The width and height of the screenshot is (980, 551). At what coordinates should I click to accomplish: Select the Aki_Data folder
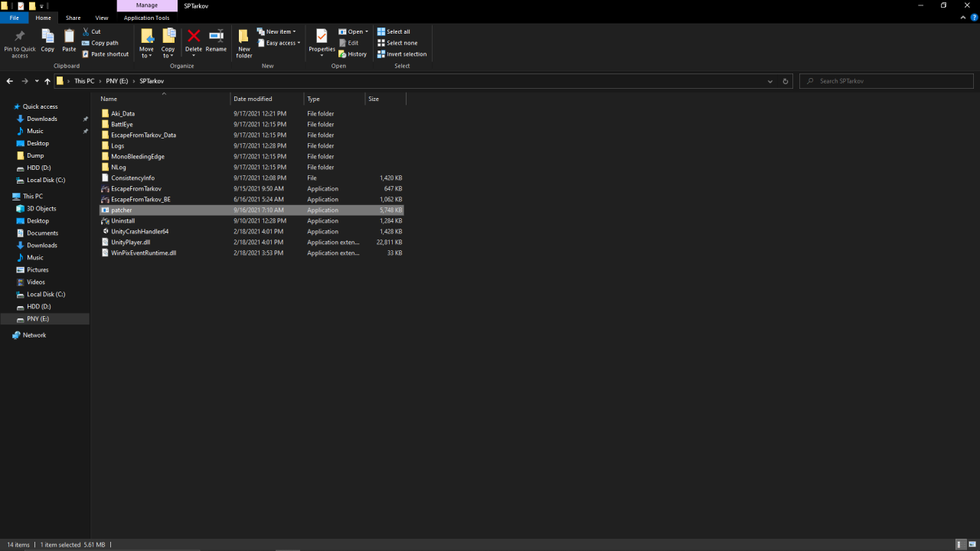click(122, 113)
